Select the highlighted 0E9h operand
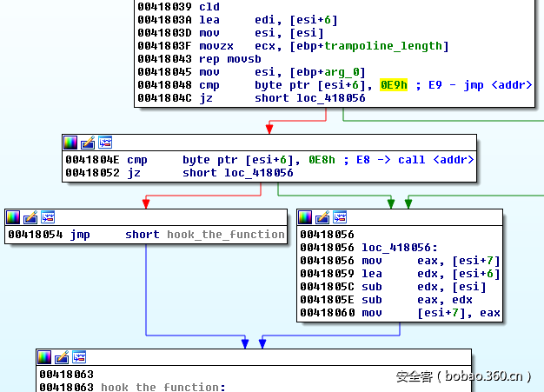Image resolution: width=544 pixels, height=392 pixels. coord(395,85)
